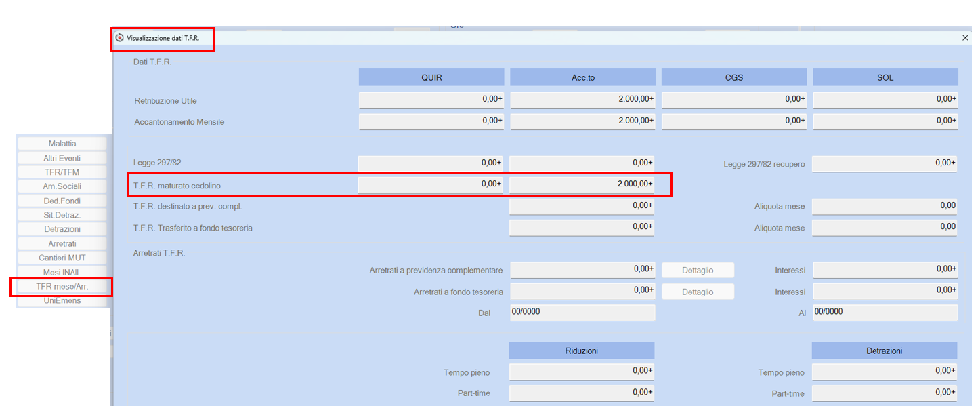Click Interessi field in previdenza complementare row
The image size is (980, 419).
[885, 269]
